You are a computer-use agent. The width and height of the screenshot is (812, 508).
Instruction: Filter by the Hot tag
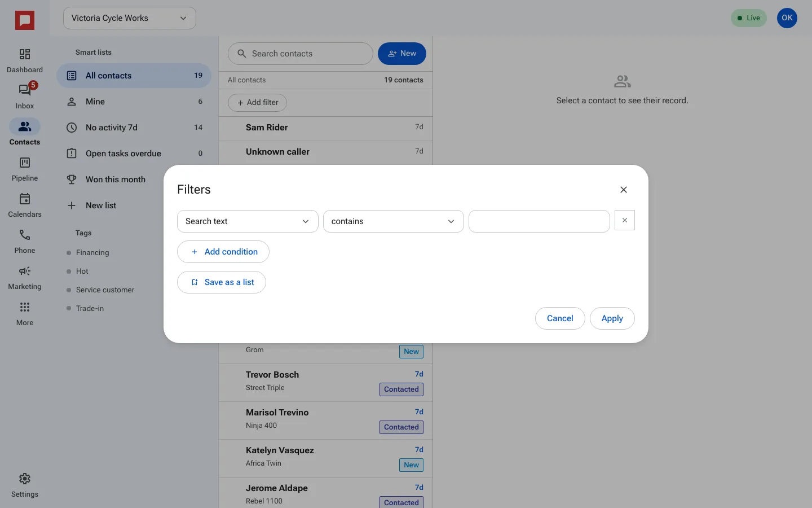tap(82, 271)
